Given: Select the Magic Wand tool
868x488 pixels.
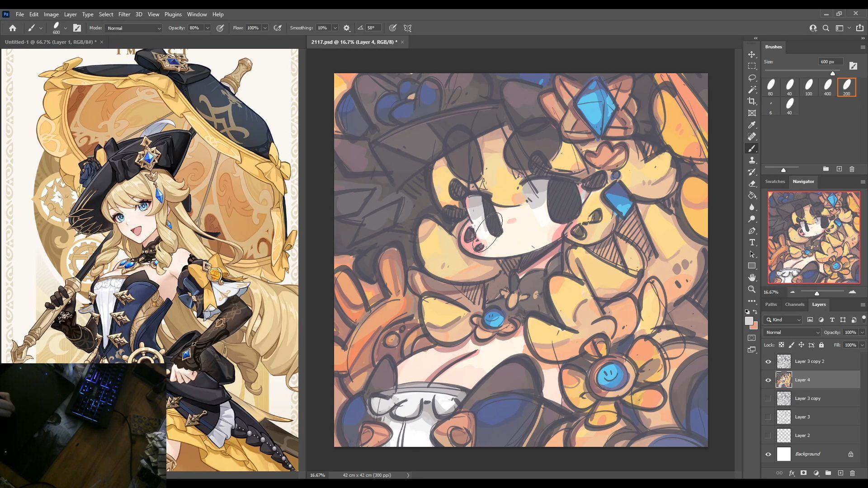Looking at the screenshot, I should [x=752, y=89].
